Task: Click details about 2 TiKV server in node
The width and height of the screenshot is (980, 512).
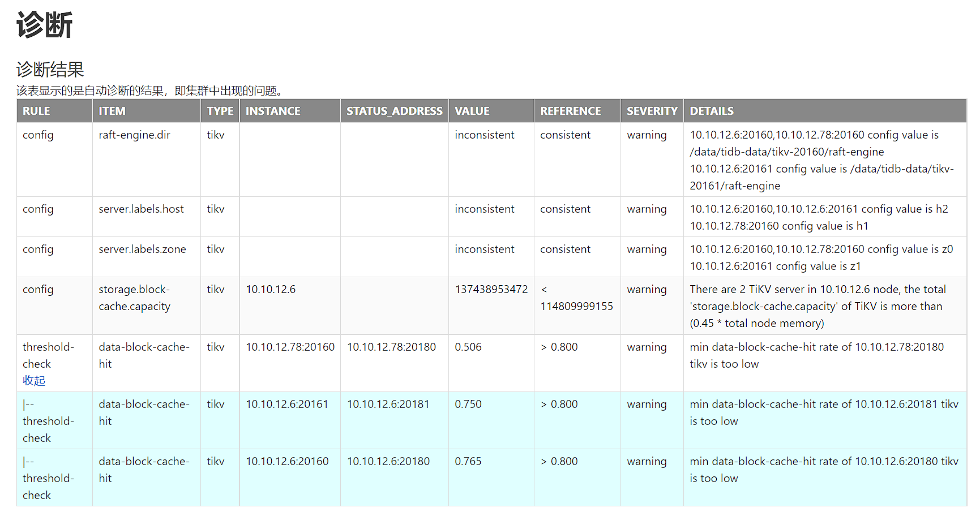Action: (818, 306)
